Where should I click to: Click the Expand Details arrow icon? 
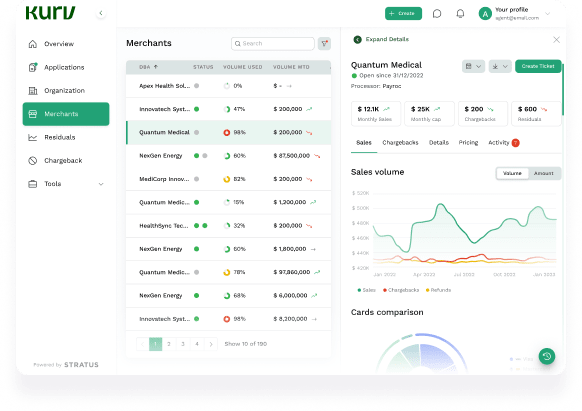(357, 39)
